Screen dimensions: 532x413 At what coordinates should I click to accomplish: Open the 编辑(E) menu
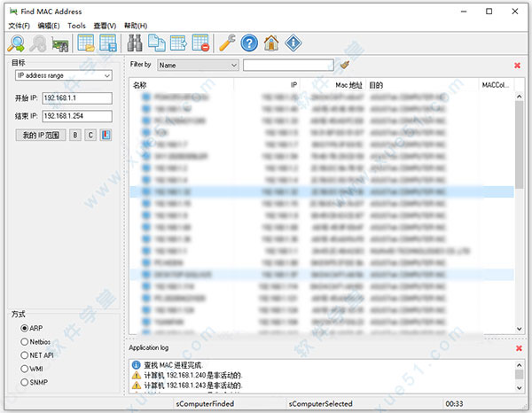(49, 26)
